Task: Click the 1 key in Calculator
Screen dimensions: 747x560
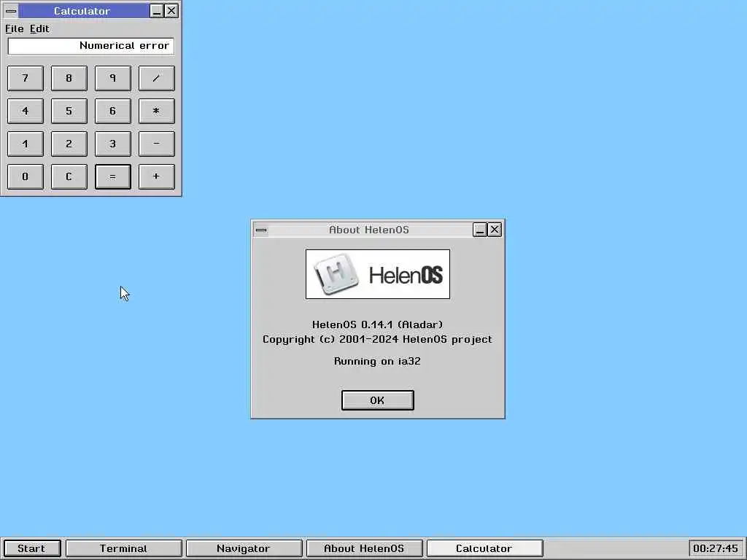Action: tap(26, 144)
